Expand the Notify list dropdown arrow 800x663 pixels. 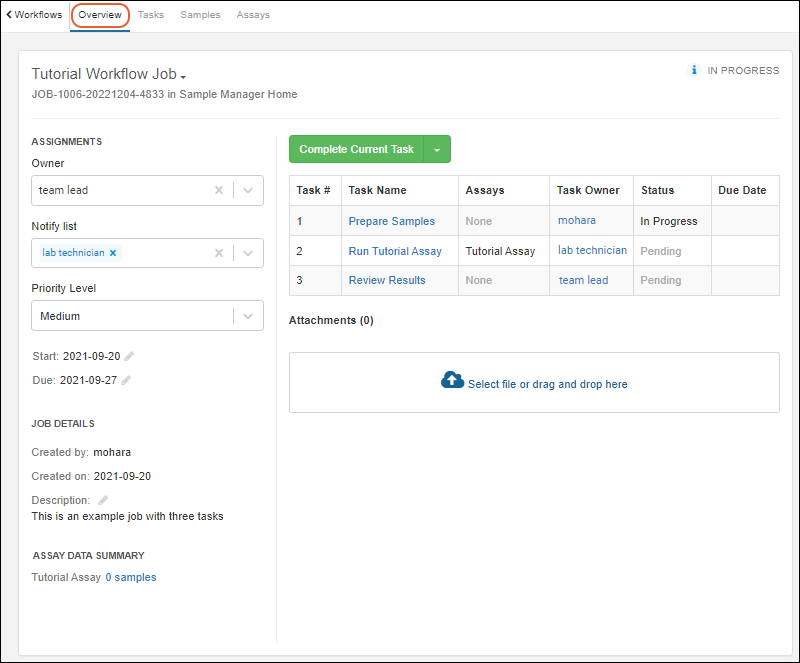point(248,253)
